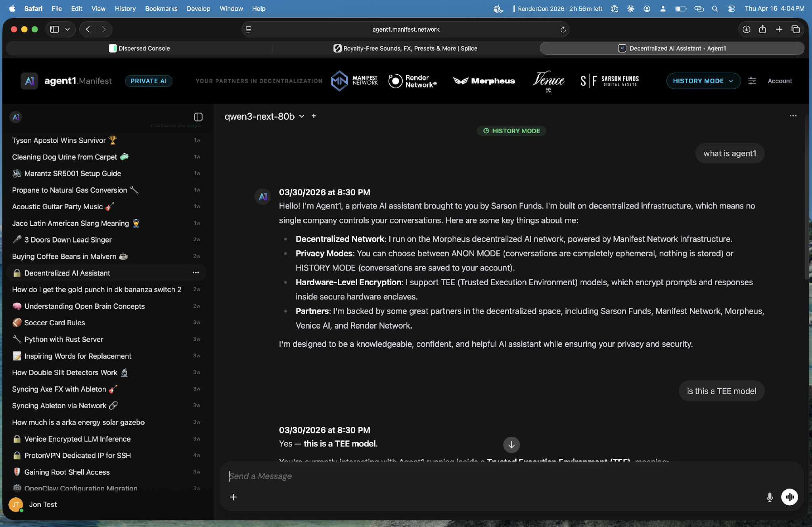Viewport: 812px width, 527px height.
Task: Expand the Safari sidebar options chevron
Action: click(x=67, y=29)
